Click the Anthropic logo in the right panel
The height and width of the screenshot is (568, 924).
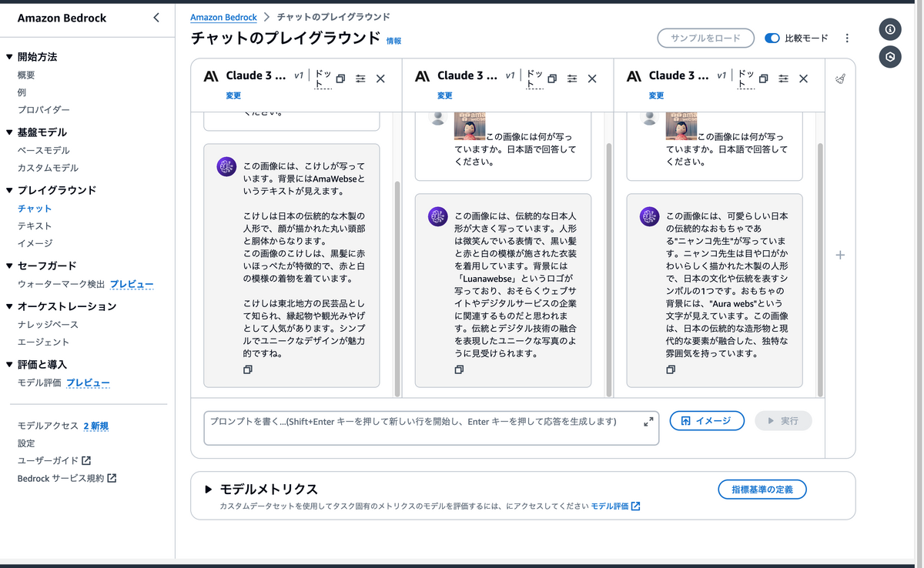634,76
